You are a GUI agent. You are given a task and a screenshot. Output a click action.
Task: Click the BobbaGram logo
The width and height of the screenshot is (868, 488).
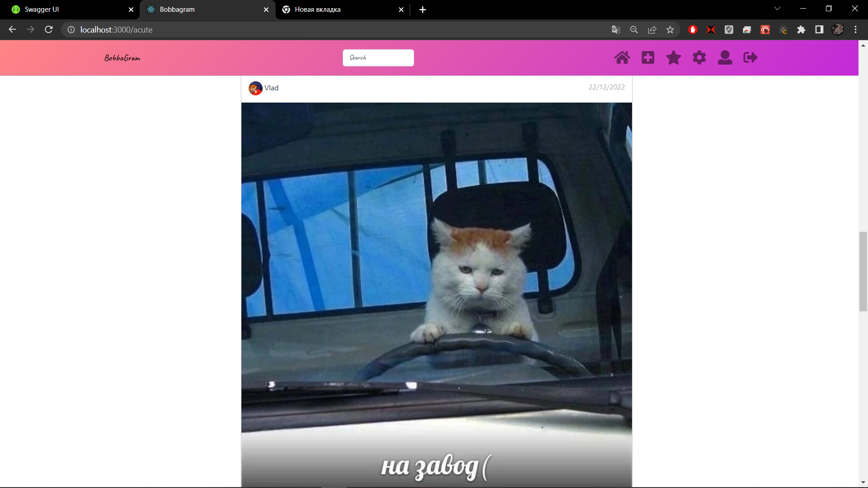(122, 58)
